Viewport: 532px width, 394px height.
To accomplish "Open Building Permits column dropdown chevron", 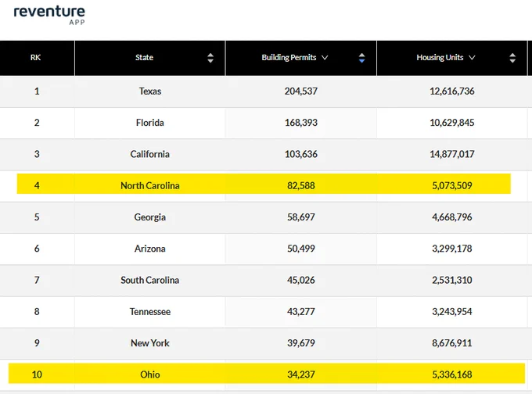I will 325,58.
